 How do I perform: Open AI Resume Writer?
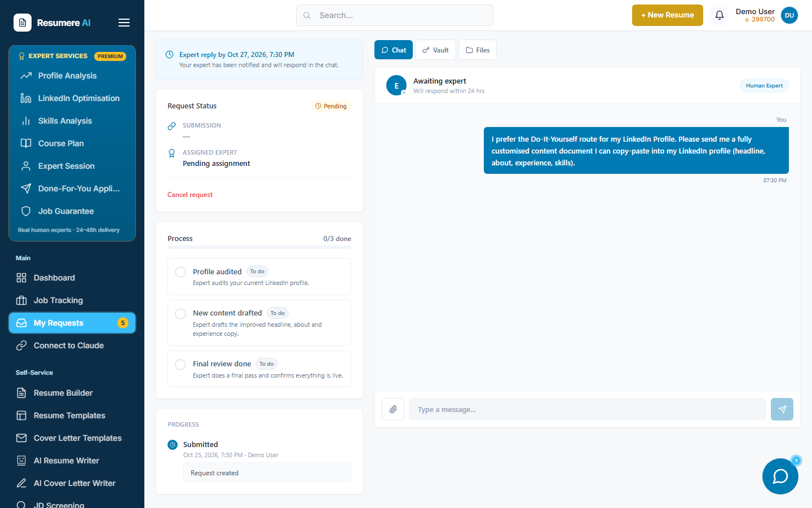tap(72, 461)
